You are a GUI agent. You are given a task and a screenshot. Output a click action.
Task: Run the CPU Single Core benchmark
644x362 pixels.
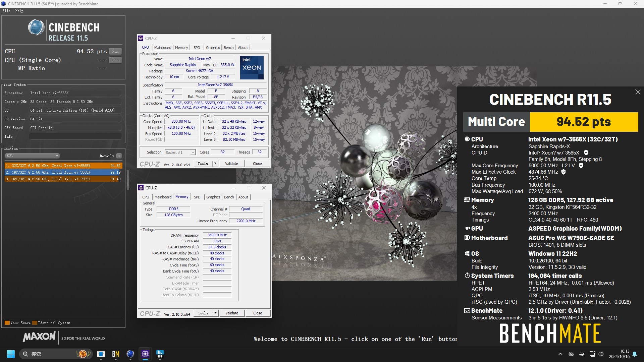(115, 60)
